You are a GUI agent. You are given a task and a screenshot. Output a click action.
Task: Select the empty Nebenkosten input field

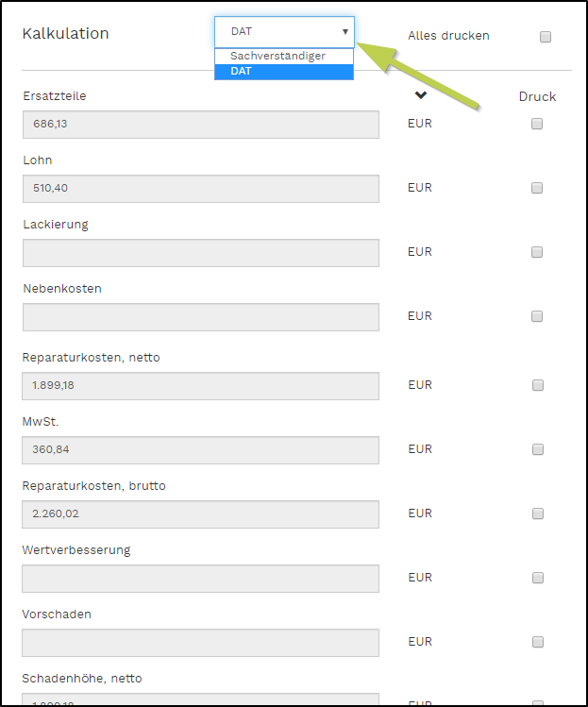(200, 317)
